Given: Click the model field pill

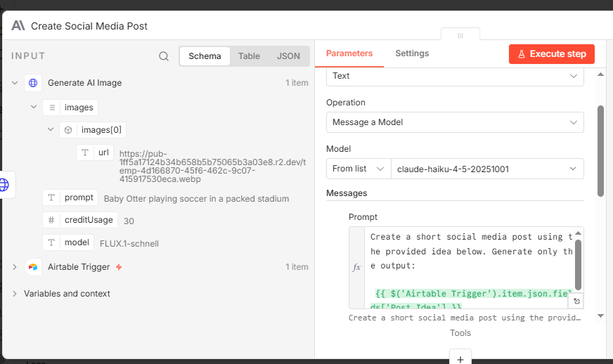Looking at the screenshot, I should click(x=68, y=242).
